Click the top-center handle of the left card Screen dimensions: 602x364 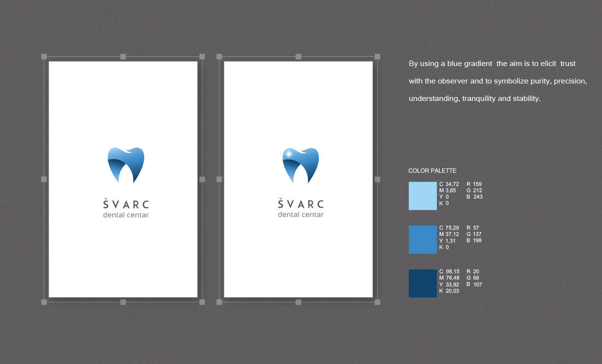tap(123, 57)
